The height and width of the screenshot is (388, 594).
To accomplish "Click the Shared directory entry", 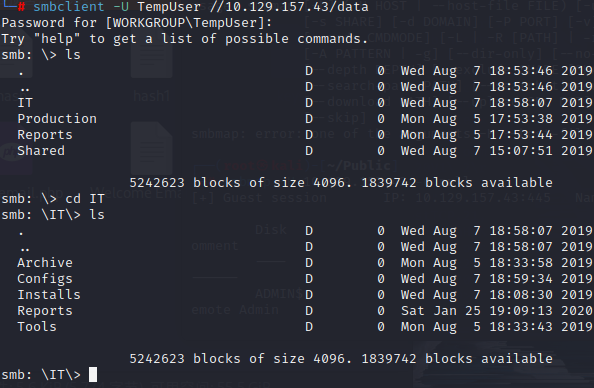I will 41,151.
